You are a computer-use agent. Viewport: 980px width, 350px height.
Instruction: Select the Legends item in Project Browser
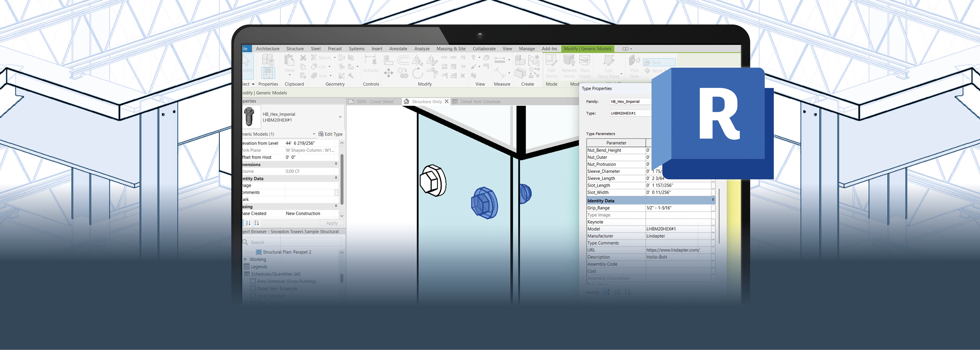(x=259, y=267)
